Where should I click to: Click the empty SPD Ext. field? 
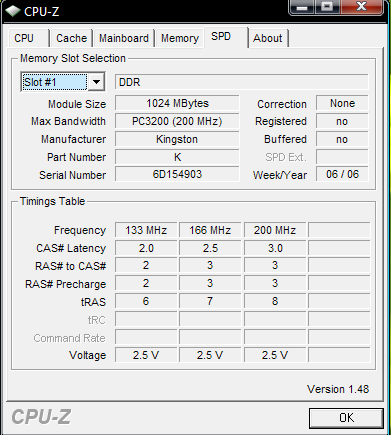pos(342,157)
